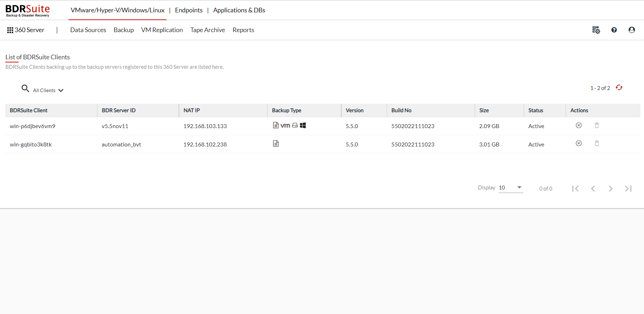Click the 1 - 2 of 2 count
Image resolution: width=644 pixels, height=314 pixels.
(600, 88)
